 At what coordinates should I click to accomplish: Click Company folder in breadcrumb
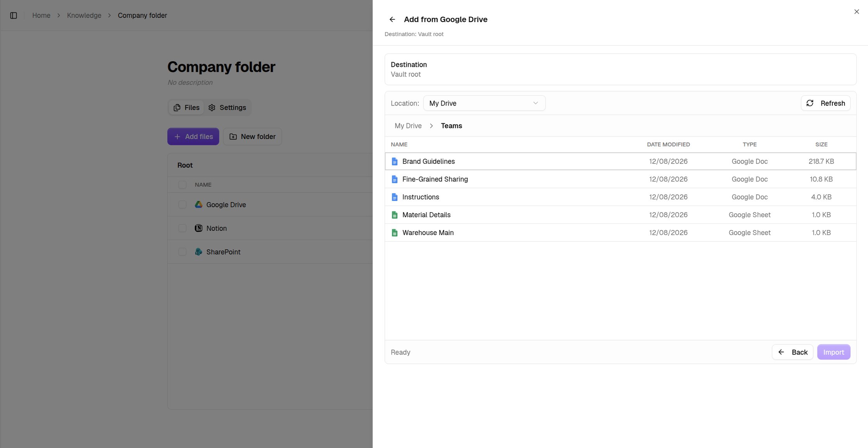(142, 16)
